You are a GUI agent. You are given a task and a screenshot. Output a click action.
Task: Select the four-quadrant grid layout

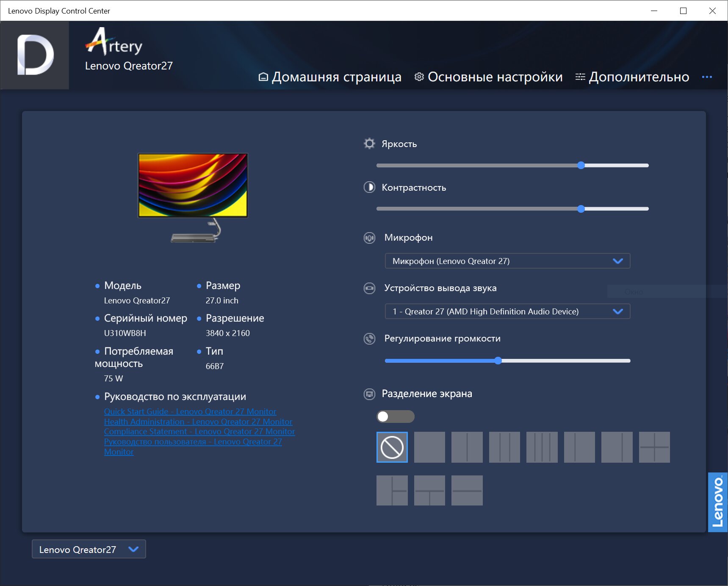coord(654,447)
